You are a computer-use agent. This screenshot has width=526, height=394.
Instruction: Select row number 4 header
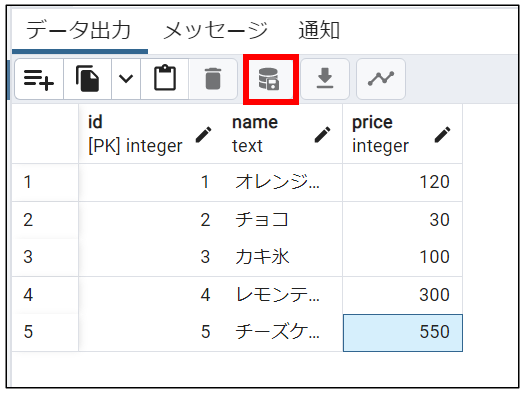tap(45, 295)
